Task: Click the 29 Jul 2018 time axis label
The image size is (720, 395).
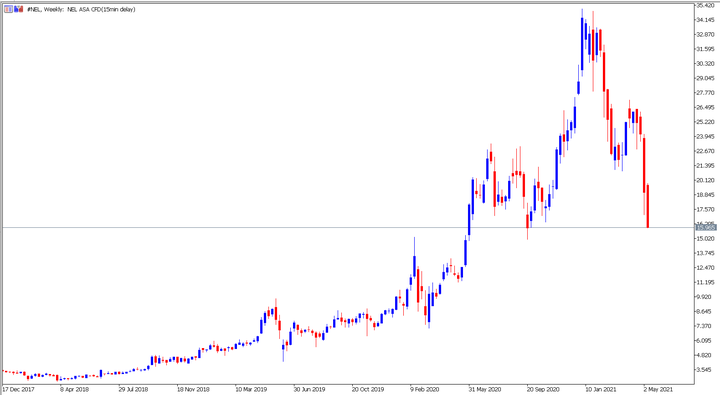Action: (x=133, y=389)
